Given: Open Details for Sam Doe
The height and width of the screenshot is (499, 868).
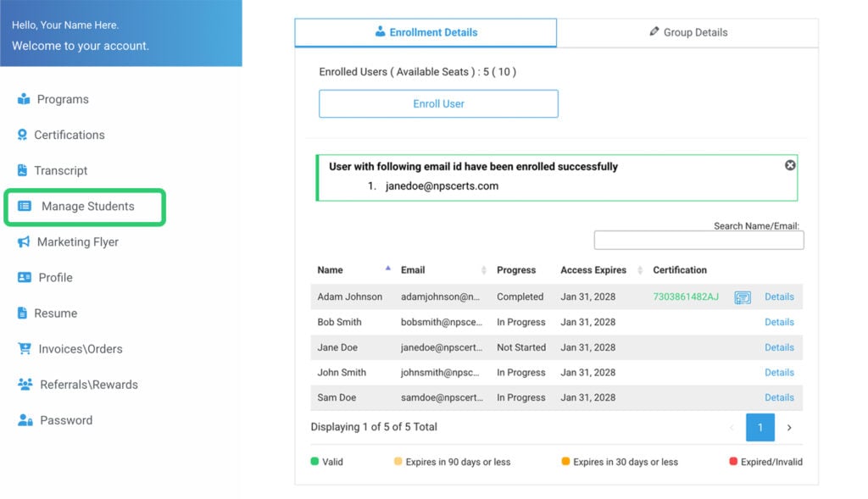Looking at the screenshot, I should tap(779, 397).
